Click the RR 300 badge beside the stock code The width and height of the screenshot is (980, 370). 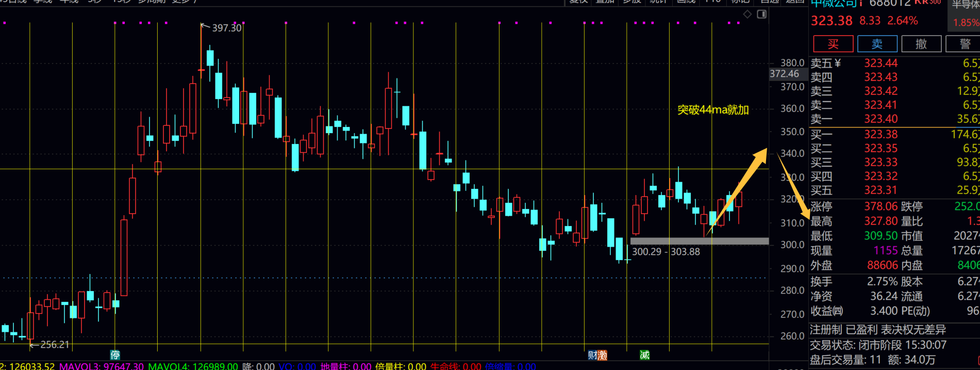[928, 3]
